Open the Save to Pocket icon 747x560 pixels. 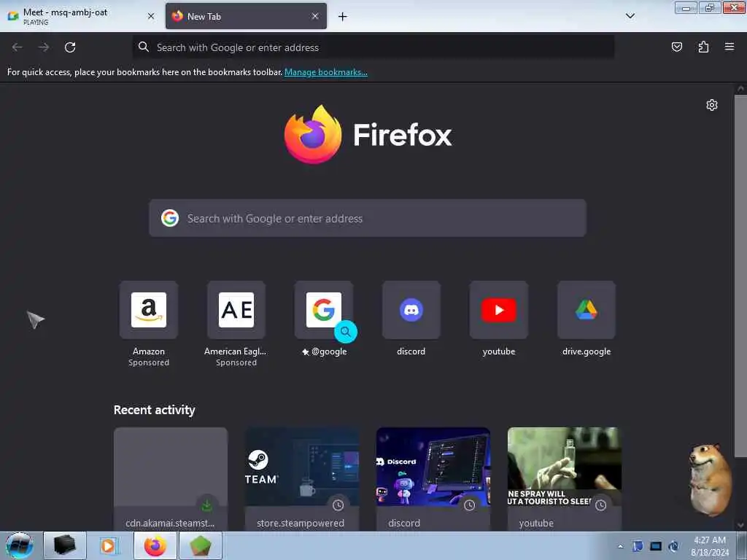(x=676, y=47)
